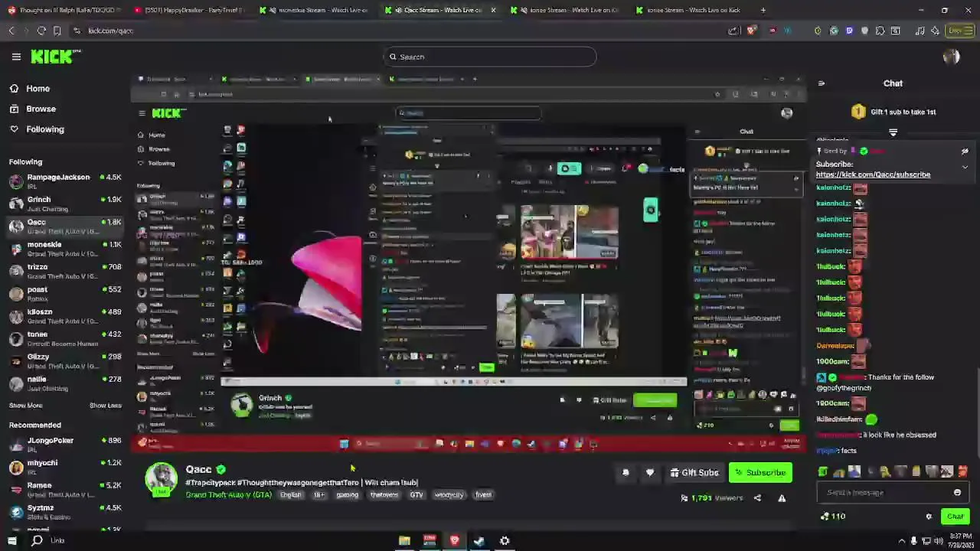Close the Qacc Stream browser tab
The image size is (980, 551).
(493, 10)
